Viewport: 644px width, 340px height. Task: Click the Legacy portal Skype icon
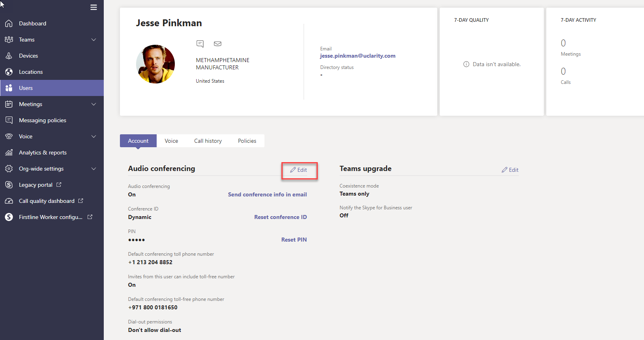9,185
